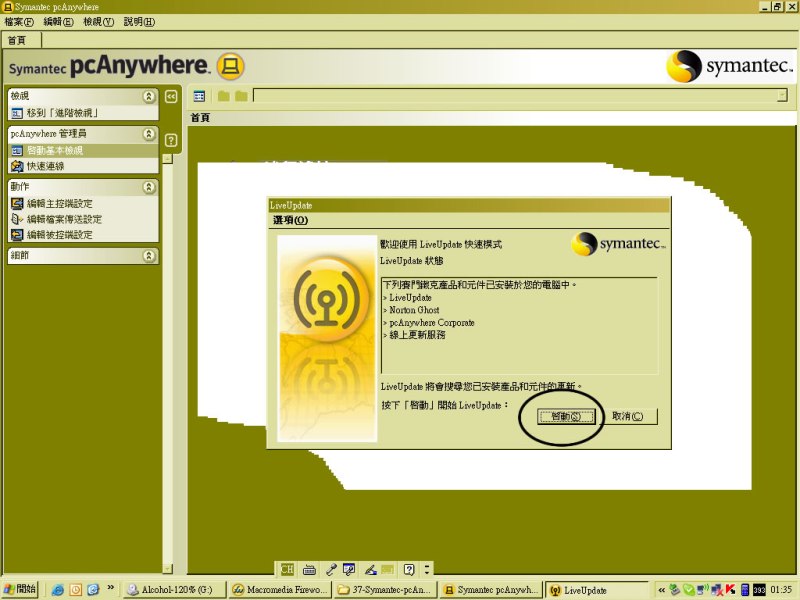The image size is (800, 600).
Task: Open the 說明(H) menu
Action: coord(139,21)
